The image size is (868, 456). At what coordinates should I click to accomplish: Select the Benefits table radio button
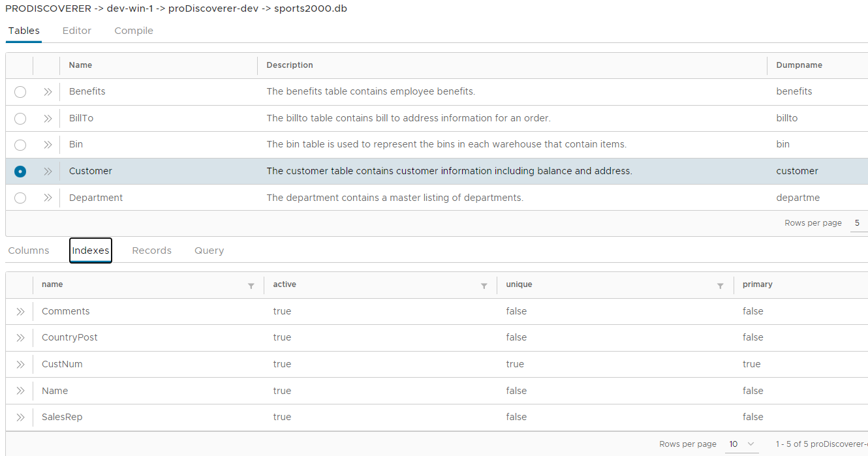pos(20,91)
